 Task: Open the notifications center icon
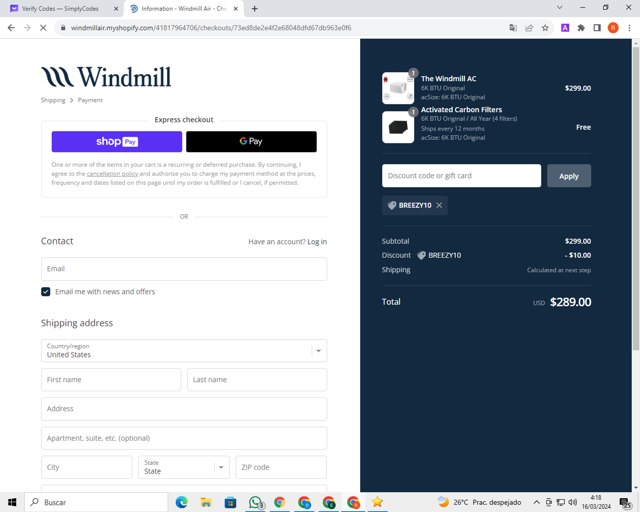tap(625, 503)
